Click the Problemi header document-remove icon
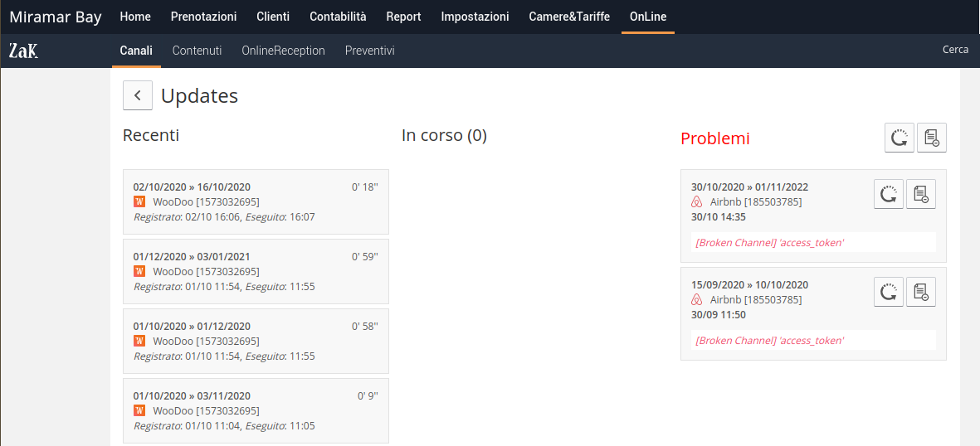This screenshot has height=446, width=980. 932,138
